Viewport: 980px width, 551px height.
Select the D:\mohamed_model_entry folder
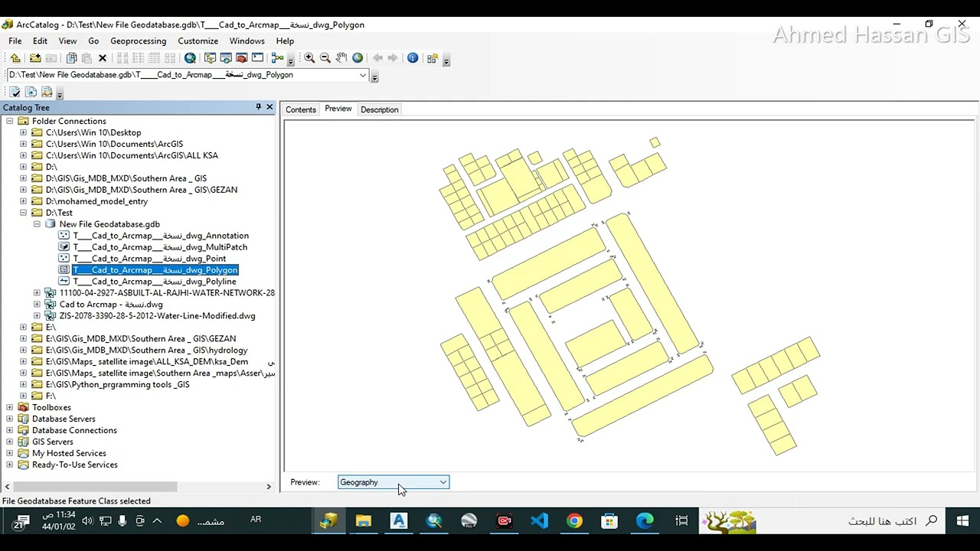96,201
